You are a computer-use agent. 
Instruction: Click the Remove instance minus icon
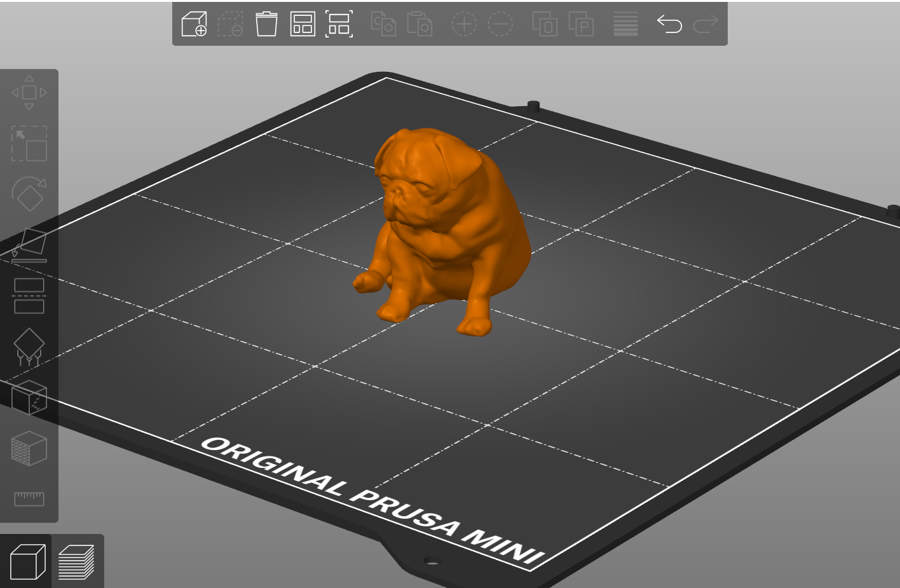[500, 24]
